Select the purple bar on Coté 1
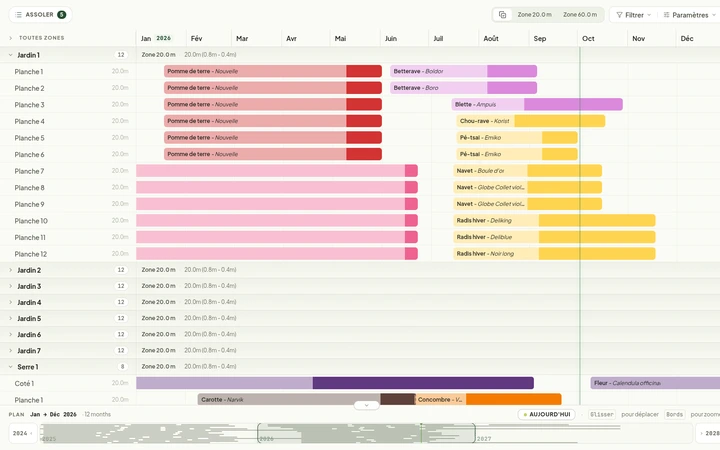Viewport: 720px width, 450px height. 335,383
